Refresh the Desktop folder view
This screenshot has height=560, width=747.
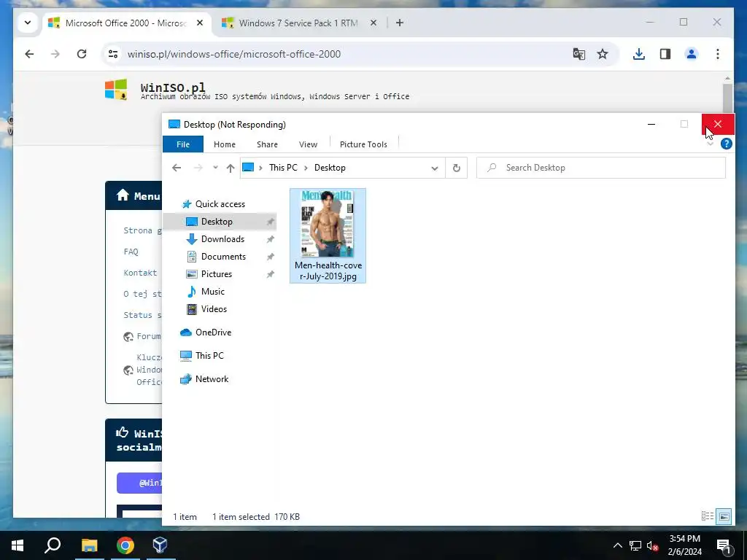point(457,168)
